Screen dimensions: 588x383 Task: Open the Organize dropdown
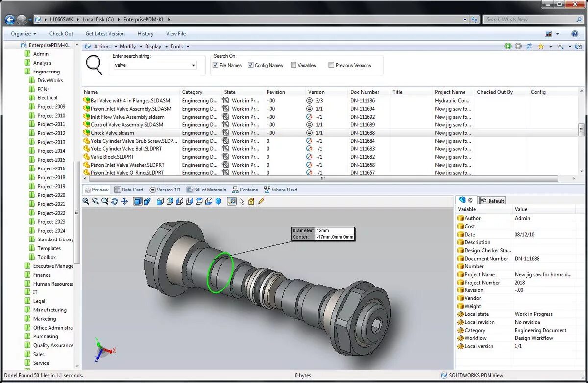coord(24,34)
